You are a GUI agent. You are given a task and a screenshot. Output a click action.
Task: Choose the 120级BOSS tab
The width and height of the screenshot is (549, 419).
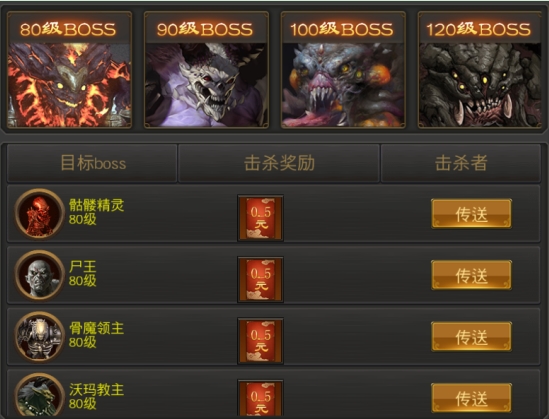(480, 70)
